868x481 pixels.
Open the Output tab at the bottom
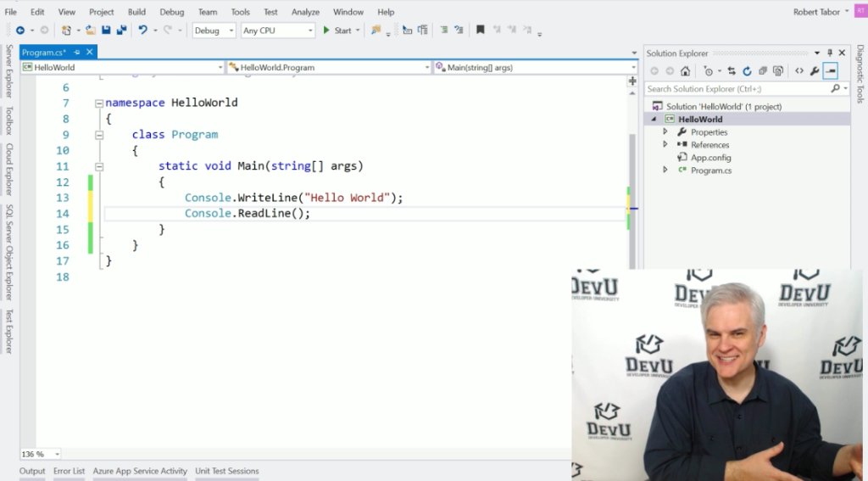coord(32,471)
